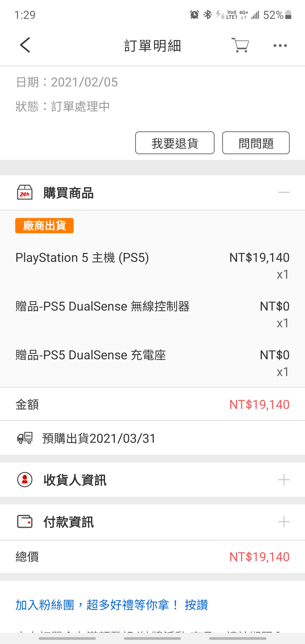The height and width of the screenshot is (644, 305).
Task: Open the three-dot more options menu
Action: coord(280,45)
